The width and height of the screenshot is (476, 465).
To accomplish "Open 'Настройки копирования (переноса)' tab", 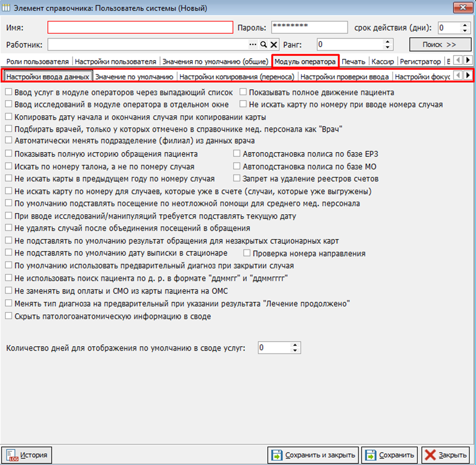I will pyautogui.click(x=237, y=77).
